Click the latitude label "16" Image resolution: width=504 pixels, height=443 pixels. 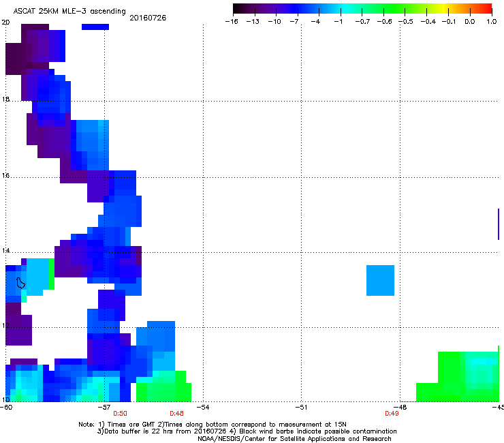pos(5,175)
